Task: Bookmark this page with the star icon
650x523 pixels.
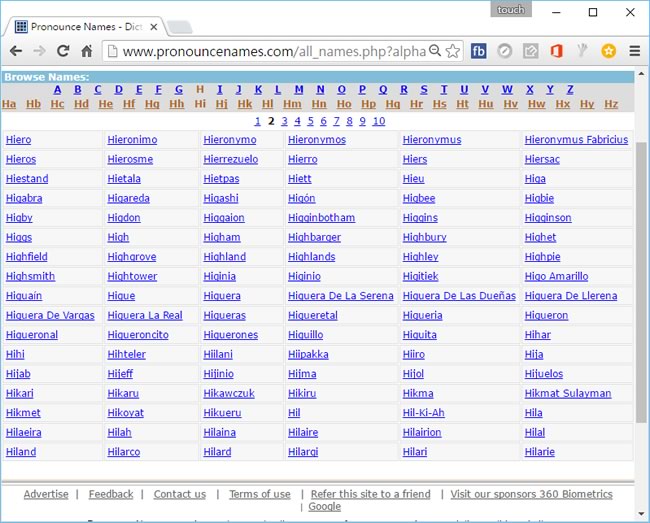Action: 453,51
